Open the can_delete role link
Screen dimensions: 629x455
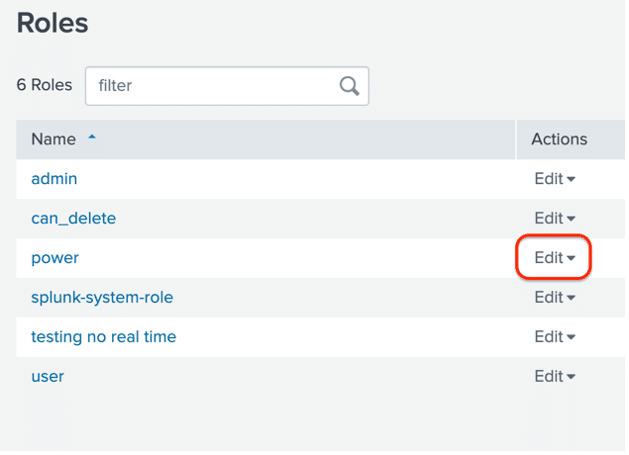click(x=73, y=218)
